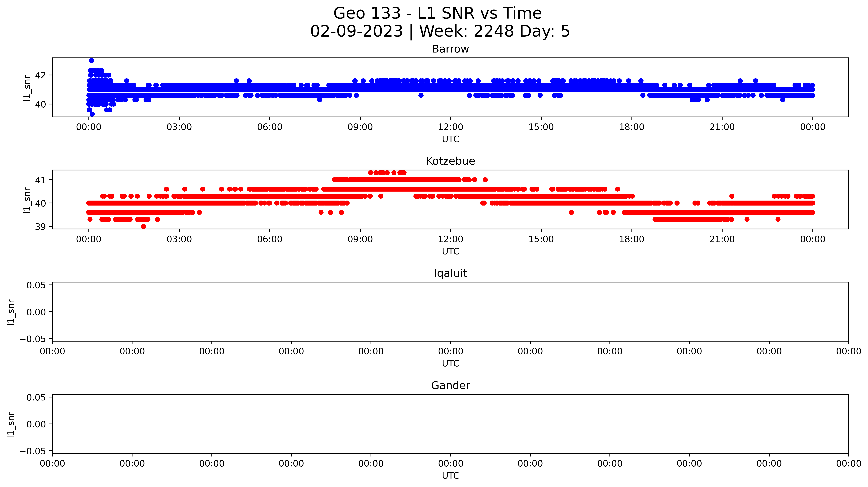The width and height of the screenshot is (868, 487).
Task: Click the '15:00' x-axis tick under the Kotzebue plot
Action: (541, 239)
